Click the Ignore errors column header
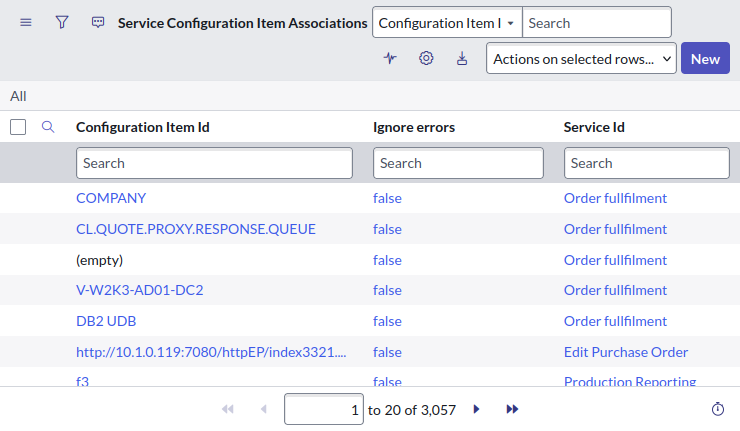740x431 pixels. [x=414, y=127]
